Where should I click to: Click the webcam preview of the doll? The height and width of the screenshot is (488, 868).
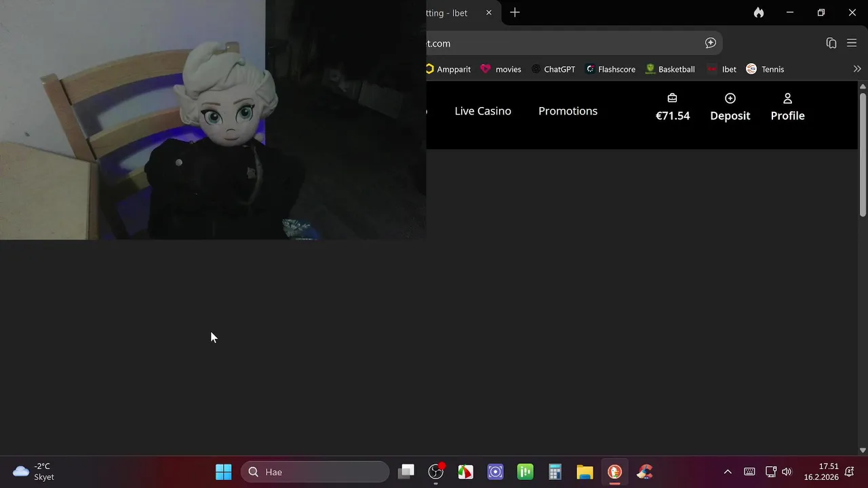click(213, 119)
